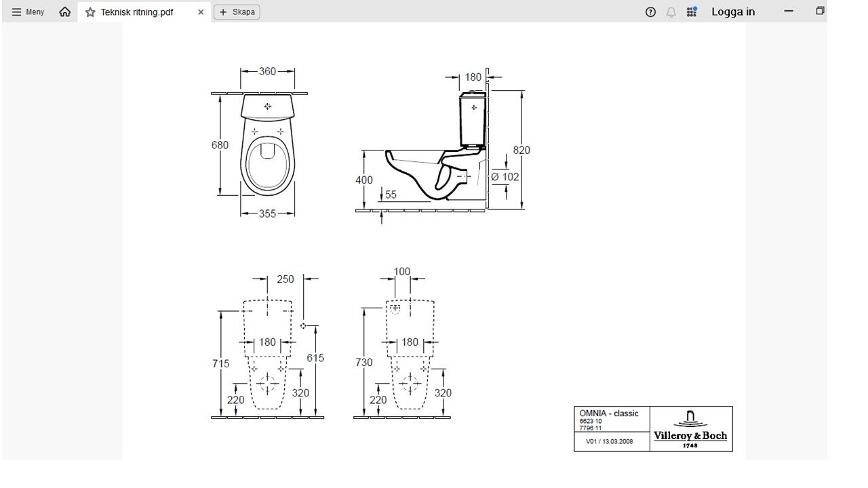868x488 pixels.
Task: Click the Ø 102 outlet dimension label
Action: point(505,177)
